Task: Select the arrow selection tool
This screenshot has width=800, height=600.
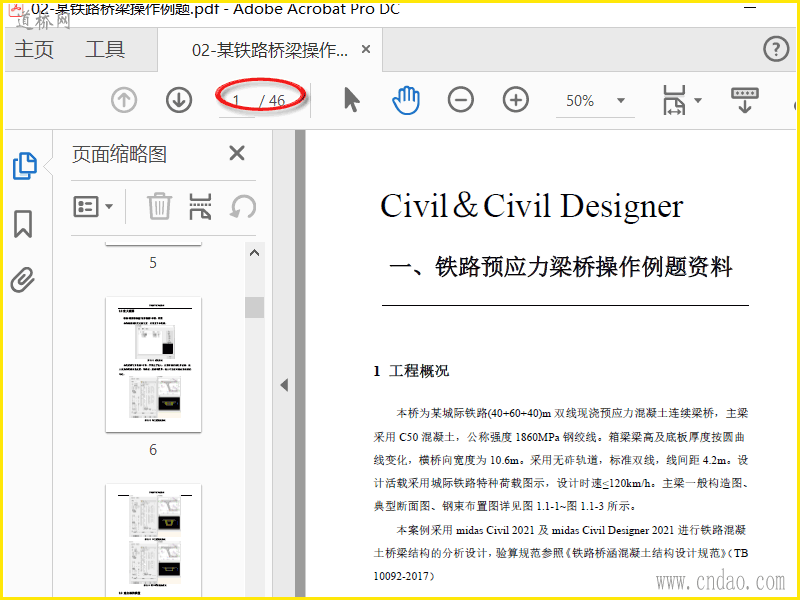Action: (x=351, y=100)
